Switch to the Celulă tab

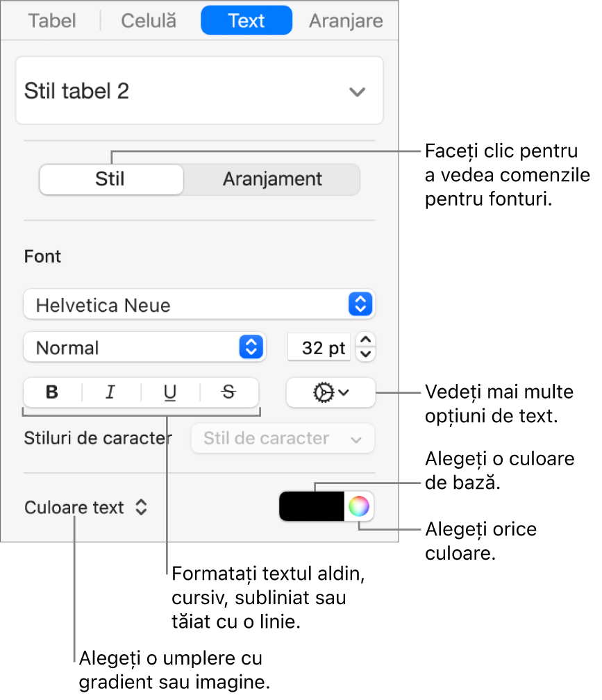point(149,21)
